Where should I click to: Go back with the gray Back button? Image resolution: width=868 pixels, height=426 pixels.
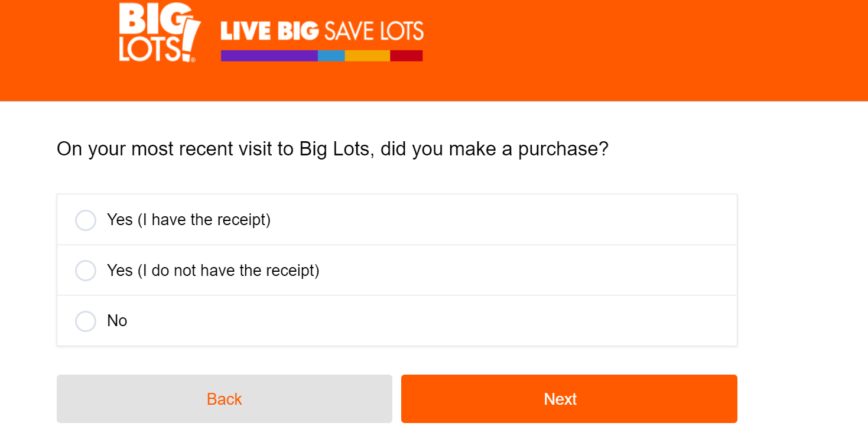pos(225,399)
